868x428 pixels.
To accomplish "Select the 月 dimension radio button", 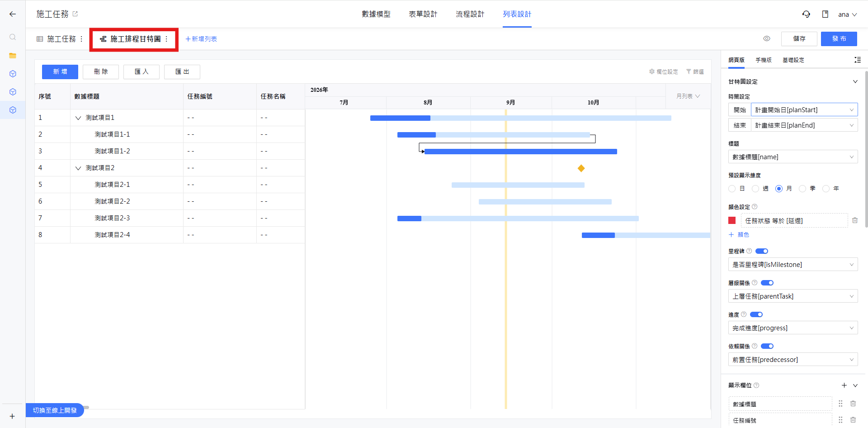I will tap(779, 189).
